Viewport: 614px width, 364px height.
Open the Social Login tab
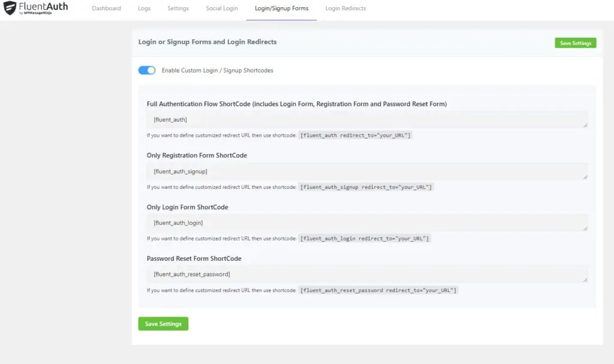pos(221,8)
